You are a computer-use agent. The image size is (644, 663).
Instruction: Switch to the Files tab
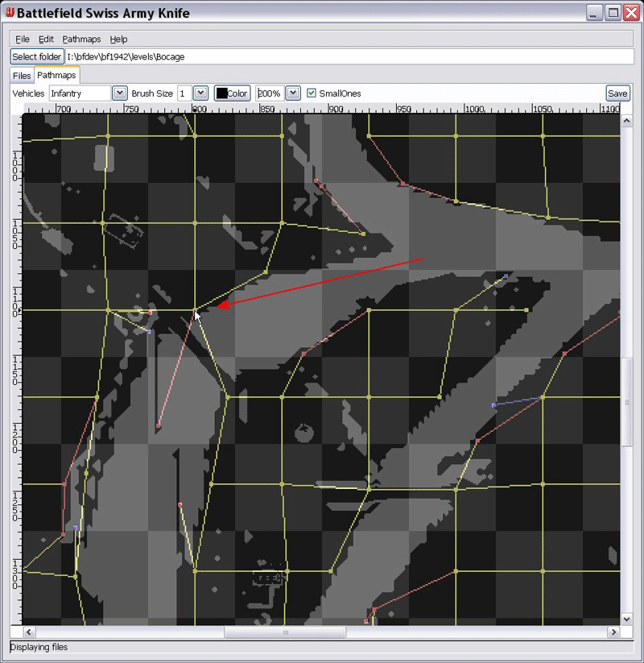(x=22, y=76)
